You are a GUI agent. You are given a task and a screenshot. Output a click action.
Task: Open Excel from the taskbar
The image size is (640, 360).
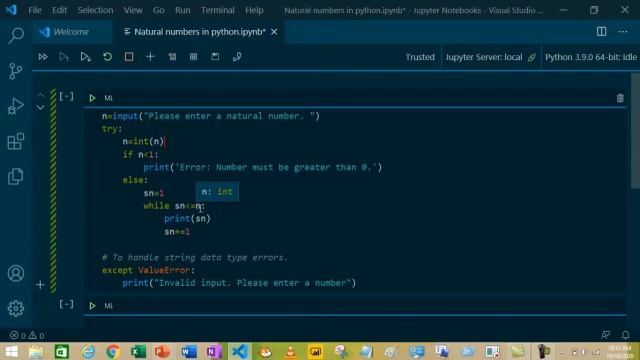tap(138, 351)
